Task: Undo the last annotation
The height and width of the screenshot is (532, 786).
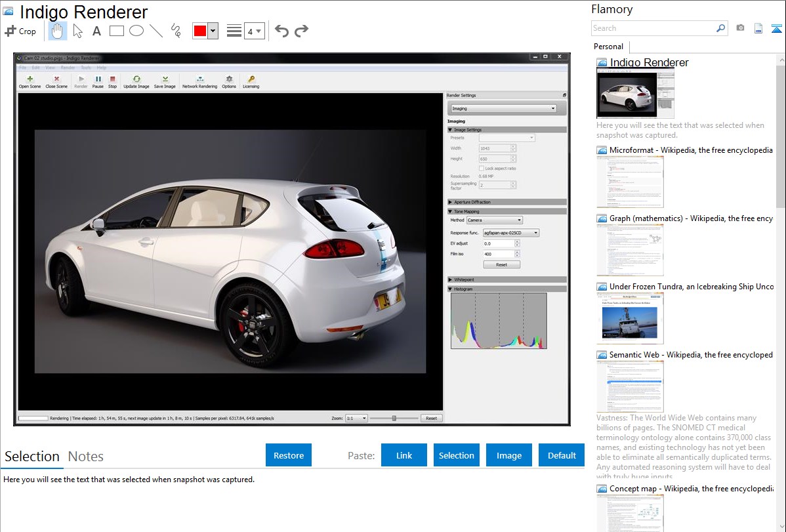Action: point(281,31)
